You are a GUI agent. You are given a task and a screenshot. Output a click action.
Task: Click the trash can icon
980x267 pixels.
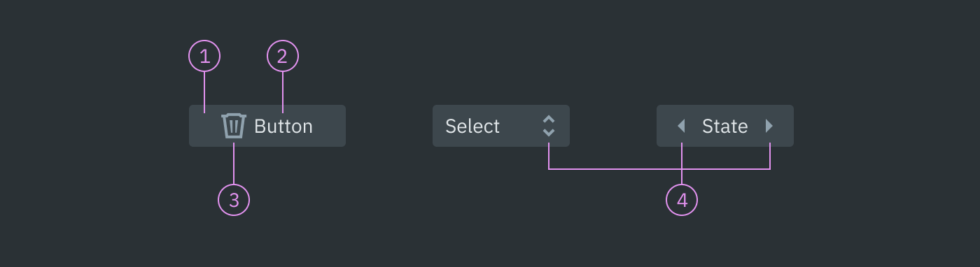[x=234, y=126]
